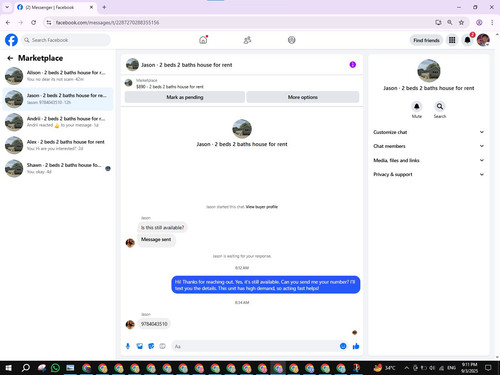Open the taskbar clock and date
The height and width of the screenshot is (375, 500).
tap(470, 368)
